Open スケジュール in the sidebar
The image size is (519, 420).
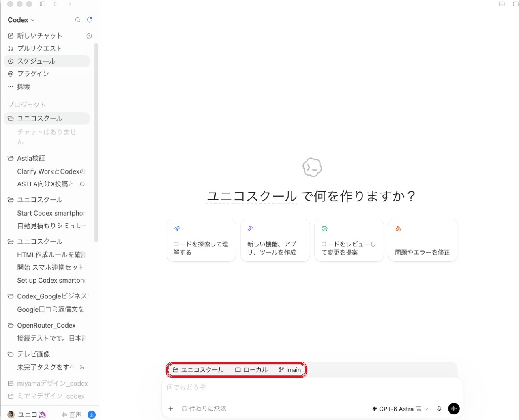[47, 61]
